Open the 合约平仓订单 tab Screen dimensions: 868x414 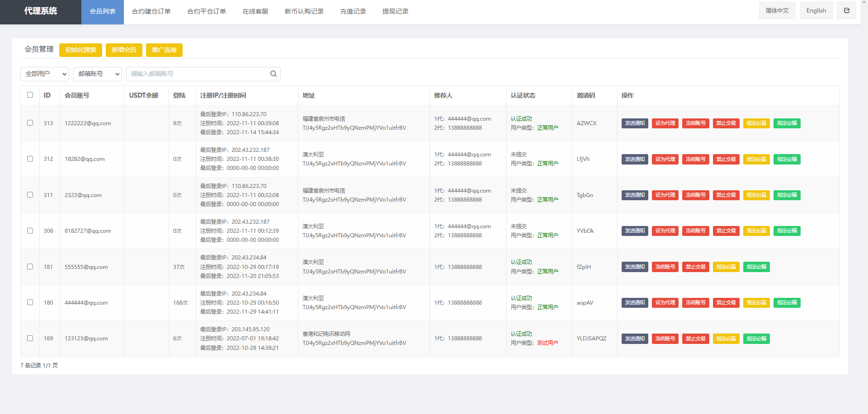point(207,12)
